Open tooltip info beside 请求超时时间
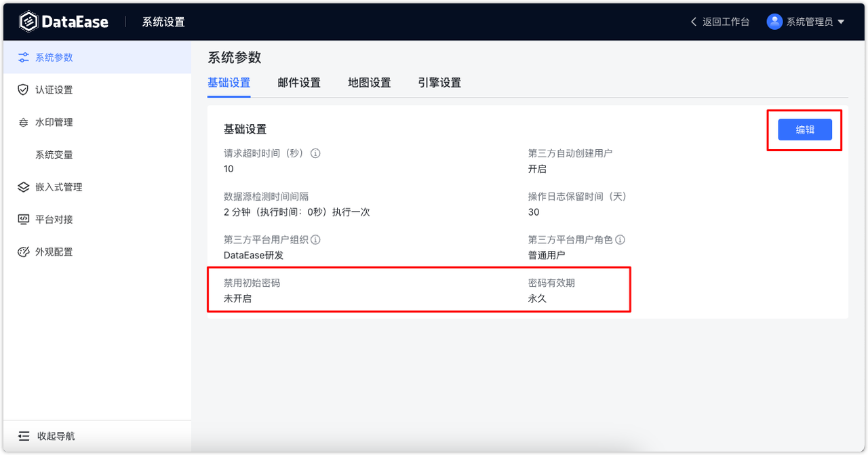 coord(315,153)
